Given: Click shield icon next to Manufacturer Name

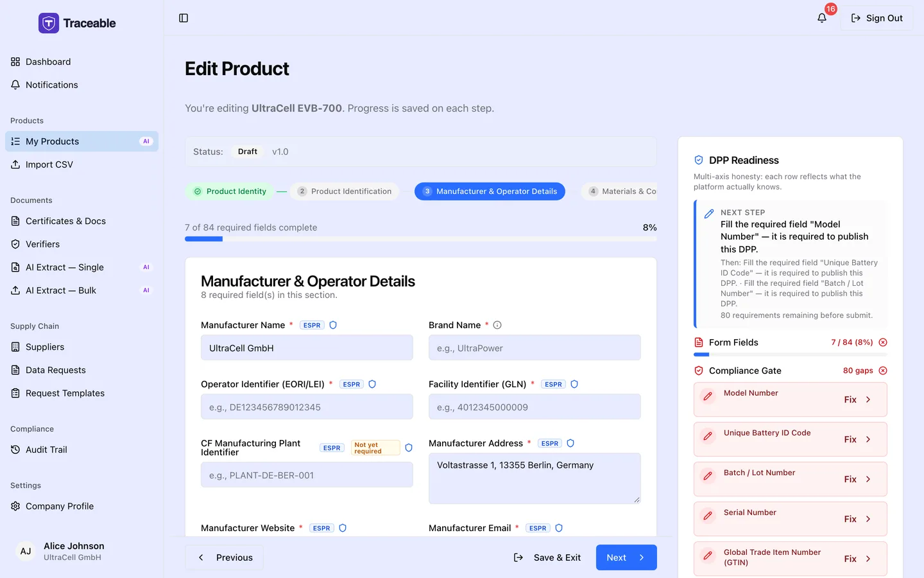Looking at the screenshot, I should (333, 325).
